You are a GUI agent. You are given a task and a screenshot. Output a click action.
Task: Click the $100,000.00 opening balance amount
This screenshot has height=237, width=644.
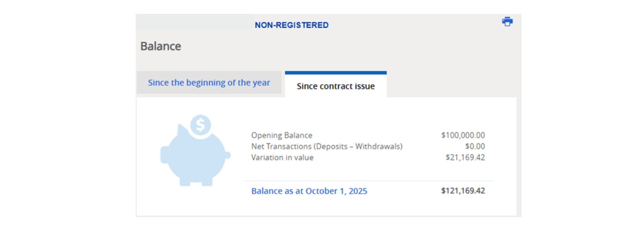[463, 135]
